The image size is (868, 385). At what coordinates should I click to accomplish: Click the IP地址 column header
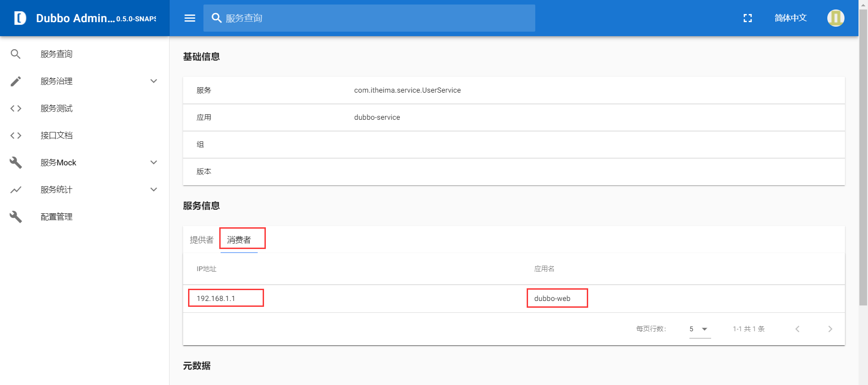(207, 269)
